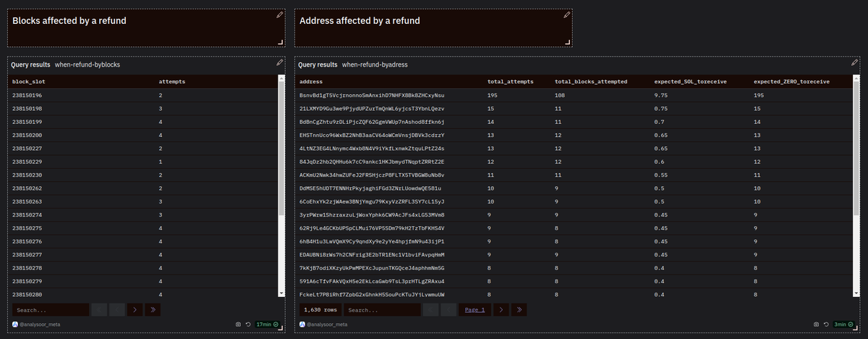Sort by total_attempts column header
Viewport: 868px width, 339px height.
pos(511,82)
